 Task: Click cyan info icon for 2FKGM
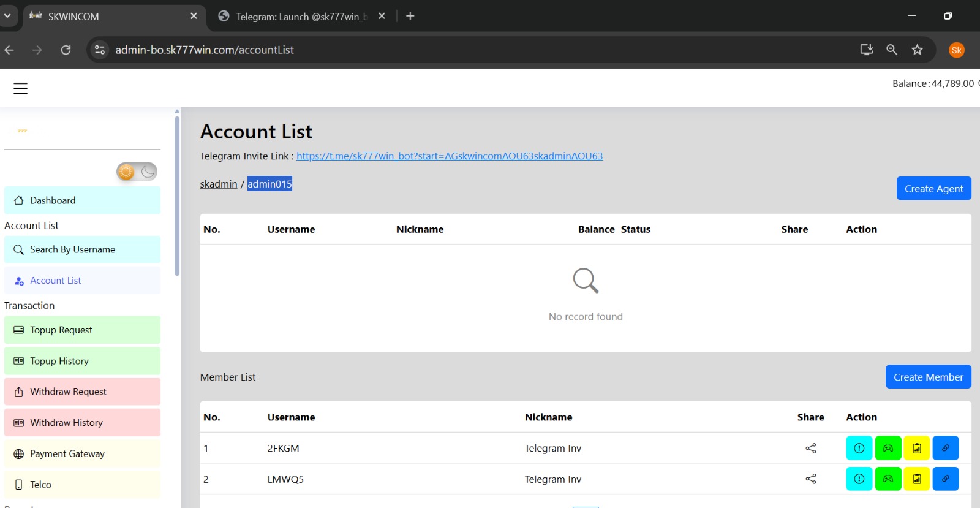859,449
